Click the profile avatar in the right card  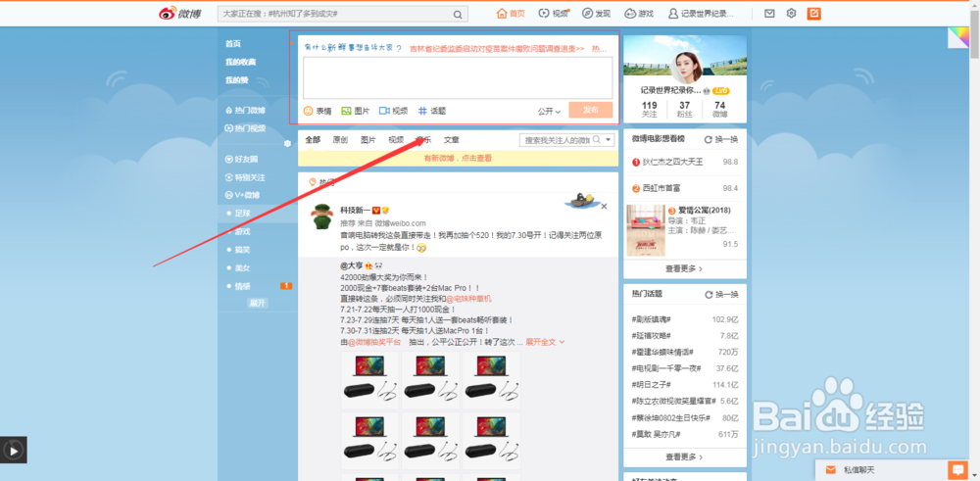686,67
